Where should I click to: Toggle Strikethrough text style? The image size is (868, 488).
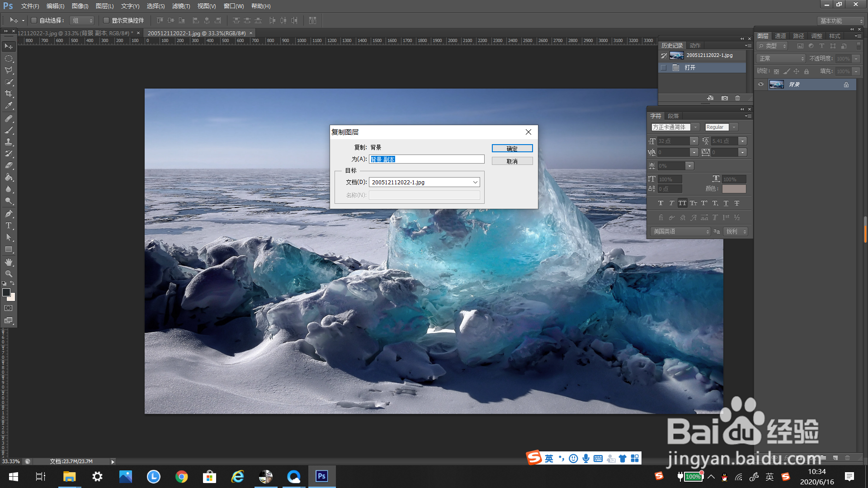point(737,203)
